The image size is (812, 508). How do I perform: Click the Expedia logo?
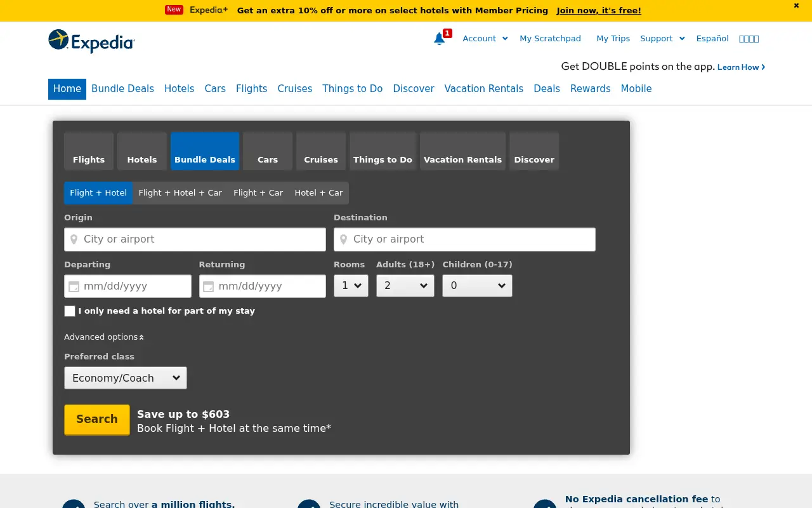click(91, 41)
